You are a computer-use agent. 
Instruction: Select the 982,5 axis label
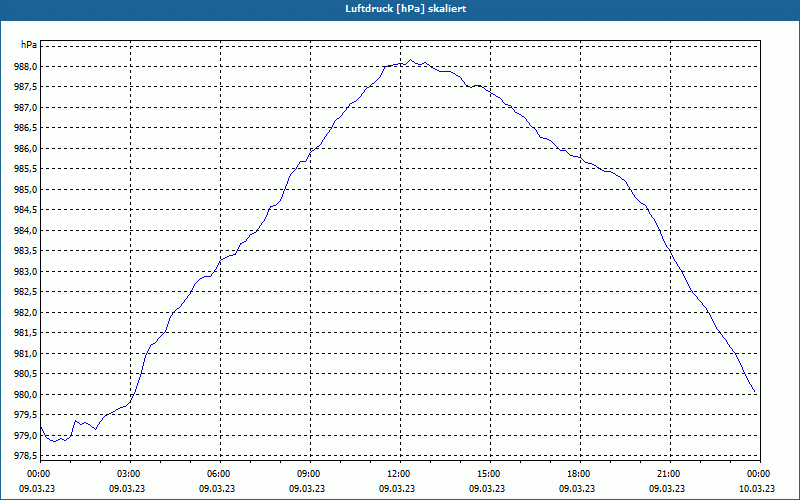[26, 292]
